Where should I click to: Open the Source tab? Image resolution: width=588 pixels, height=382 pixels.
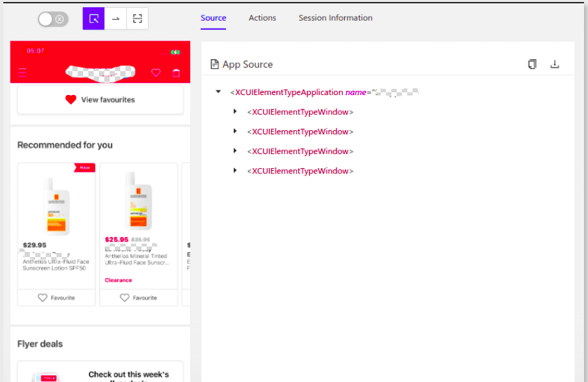(x=213, y=18)
